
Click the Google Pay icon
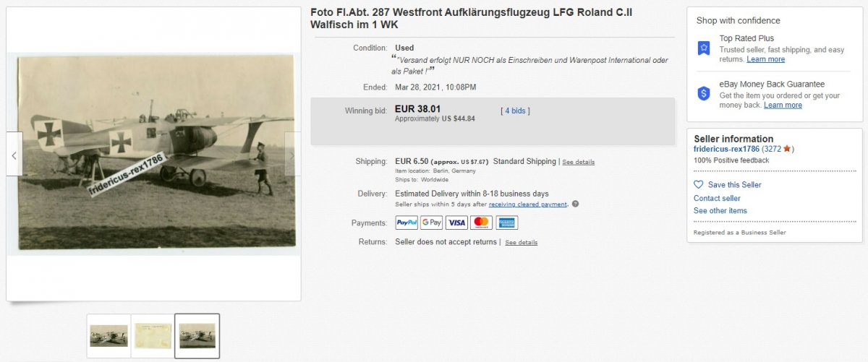tap(431, 223)
